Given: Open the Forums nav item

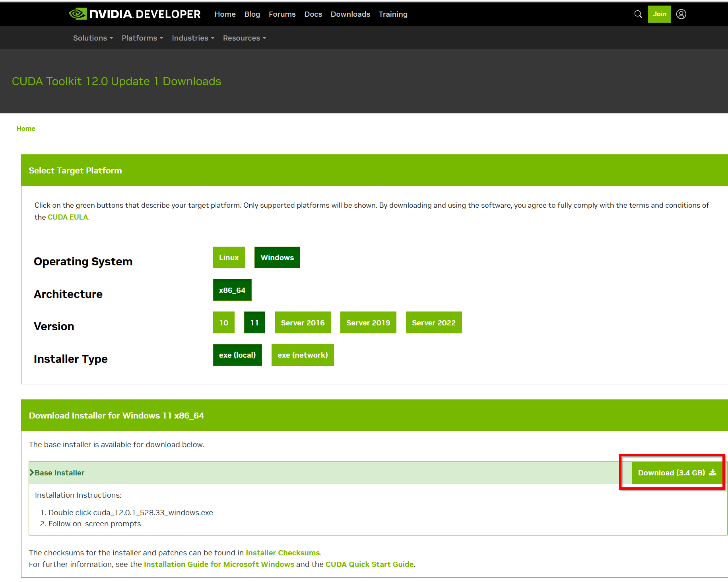Looking at the screenshot, I should 282,14.
